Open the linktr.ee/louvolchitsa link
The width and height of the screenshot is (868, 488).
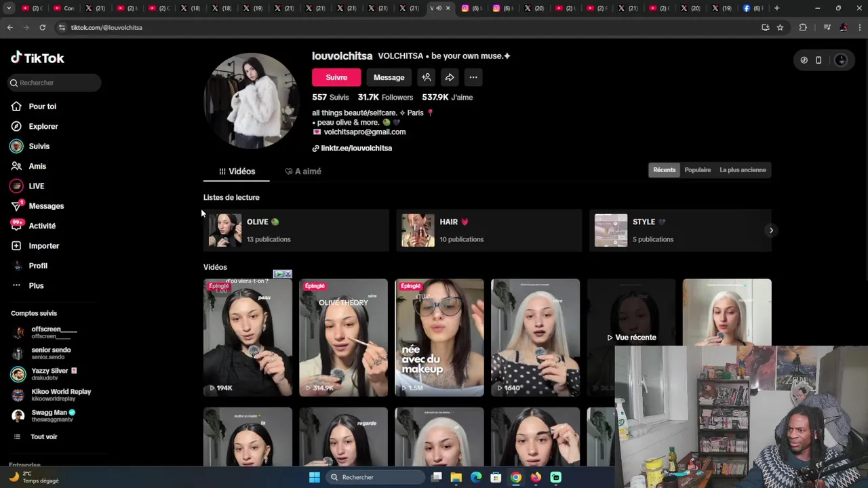point(356,148)
